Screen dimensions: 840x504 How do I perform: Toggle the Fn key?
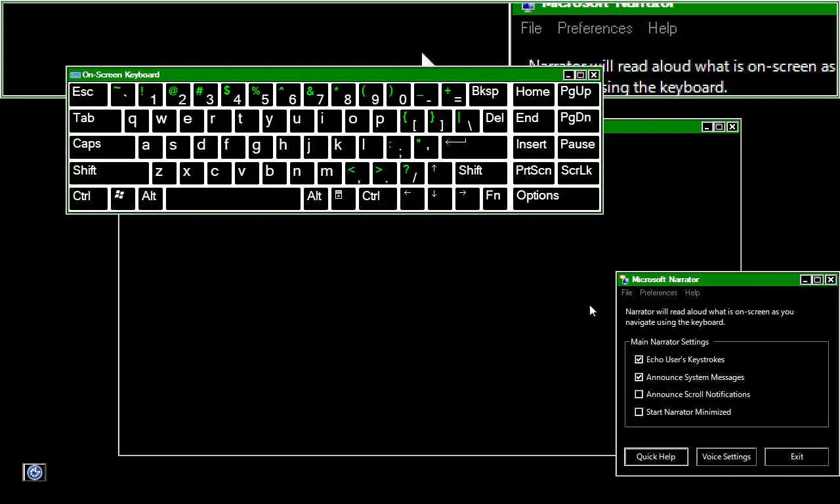click(x=495, y=199)
